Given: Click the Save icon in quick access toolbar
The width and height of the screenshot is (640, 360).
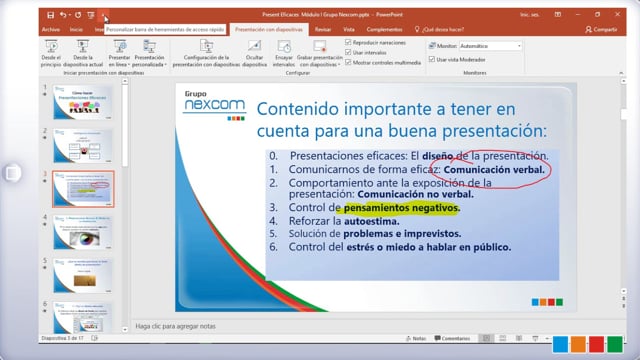Looking at the screenshot, I should click(x=51, y=15).
